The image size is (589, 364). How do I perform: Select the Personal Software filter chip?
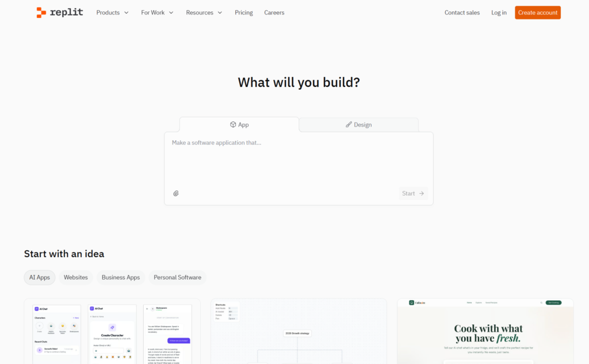click(177, 277)
